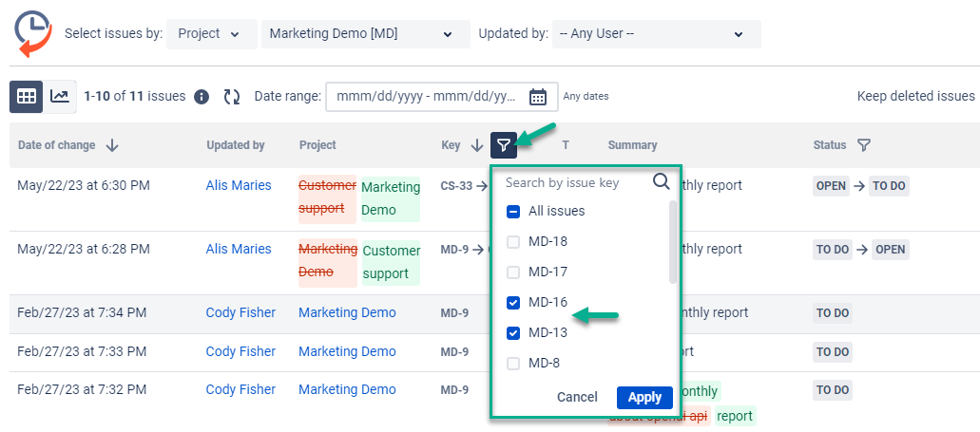This screenshot has height=432, width=980.
Task: Enable the MD-8 checkbox
Action: click(x=513, y=364)
